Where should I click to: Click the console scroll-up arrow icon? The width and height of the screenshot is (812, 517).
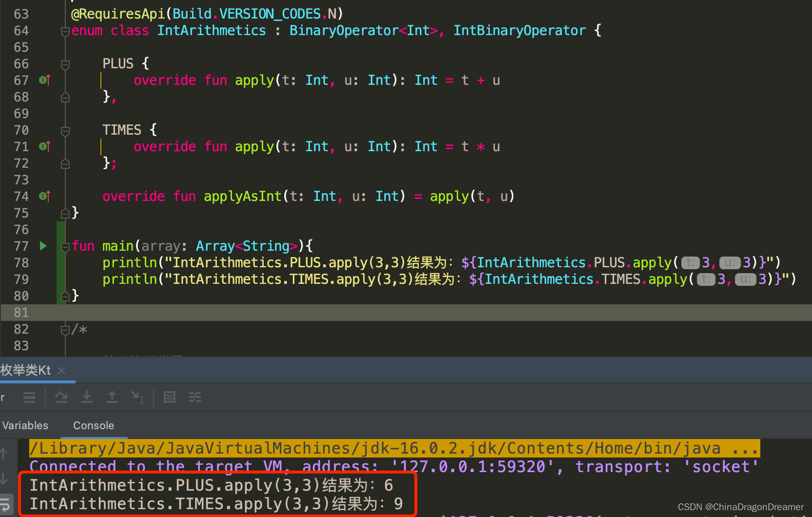(4, 454)
